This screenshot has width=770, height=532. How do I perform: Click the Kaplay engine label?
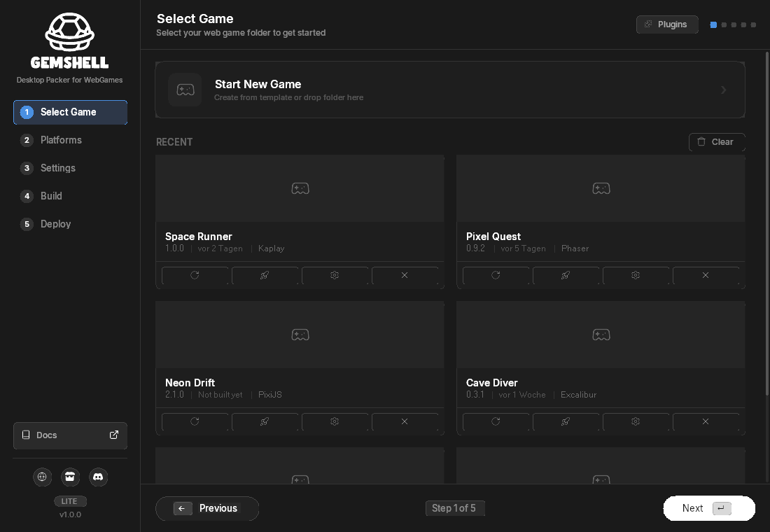click(272, 248)
